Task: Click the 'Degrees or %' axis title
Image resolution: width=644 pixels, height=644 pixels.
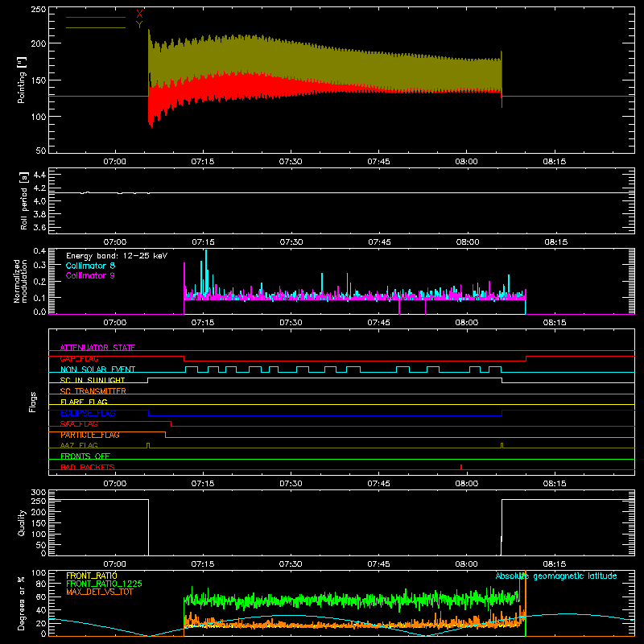Action: [x=22, y=603]
